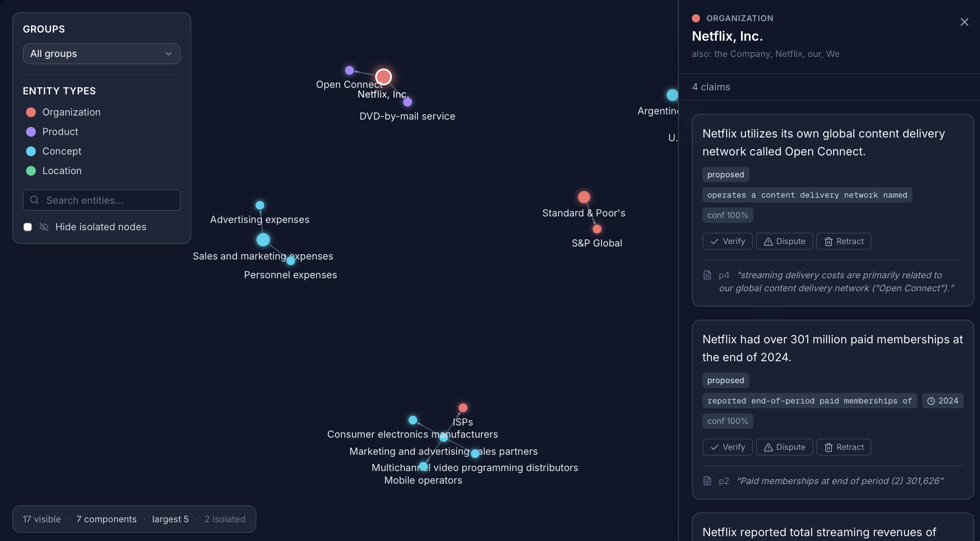980x541 pixels.
Task: Select the Sales and marketing expenses node
Action: [263, 240]
